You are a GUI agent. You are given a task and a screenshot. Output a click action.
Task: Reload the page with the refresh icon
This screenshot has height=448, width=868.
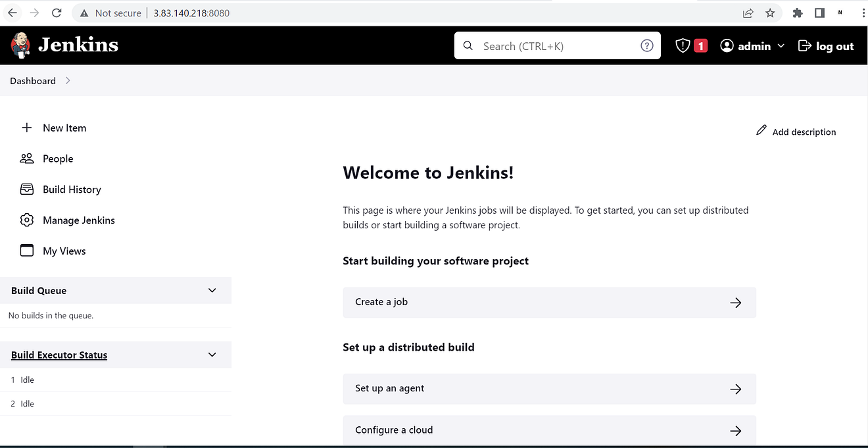57,12
